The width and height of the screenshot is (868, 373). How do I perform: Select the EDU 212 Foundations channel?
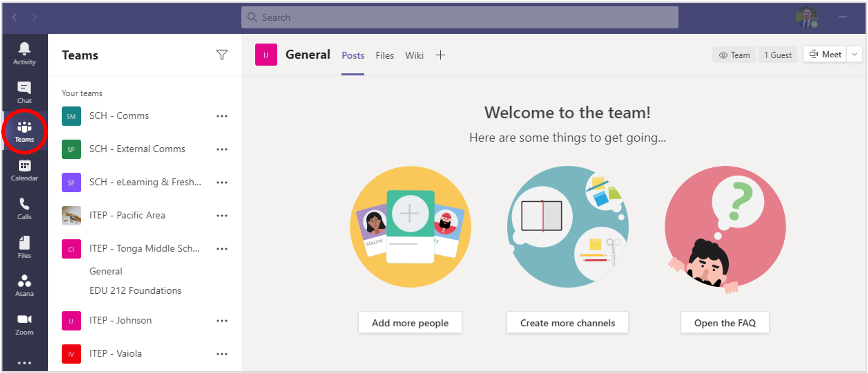135,291
